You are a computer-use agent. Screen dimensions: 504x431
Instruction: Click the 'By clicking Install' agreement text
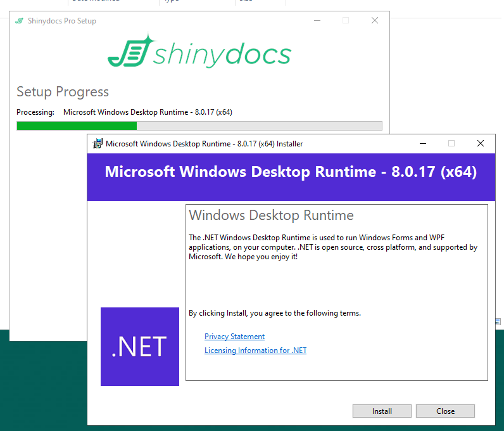point(275,313)
